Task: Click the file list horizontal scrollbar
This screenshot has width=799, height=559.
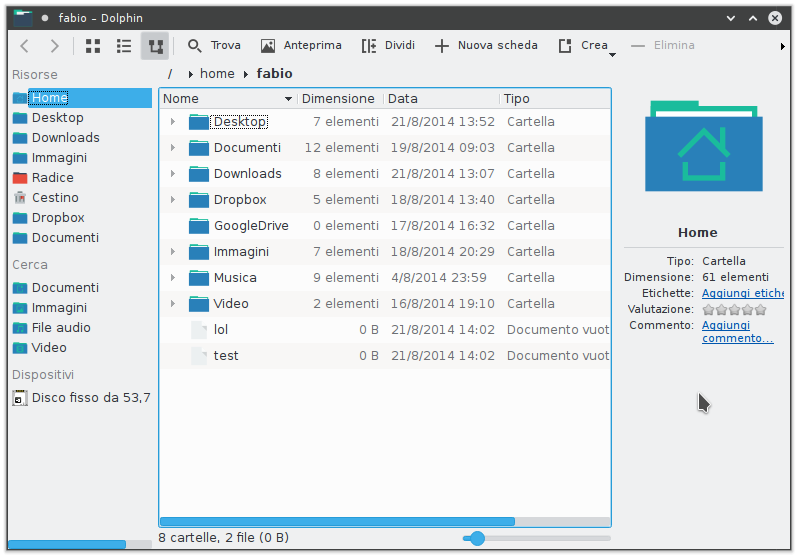Action: click(337, 521)
